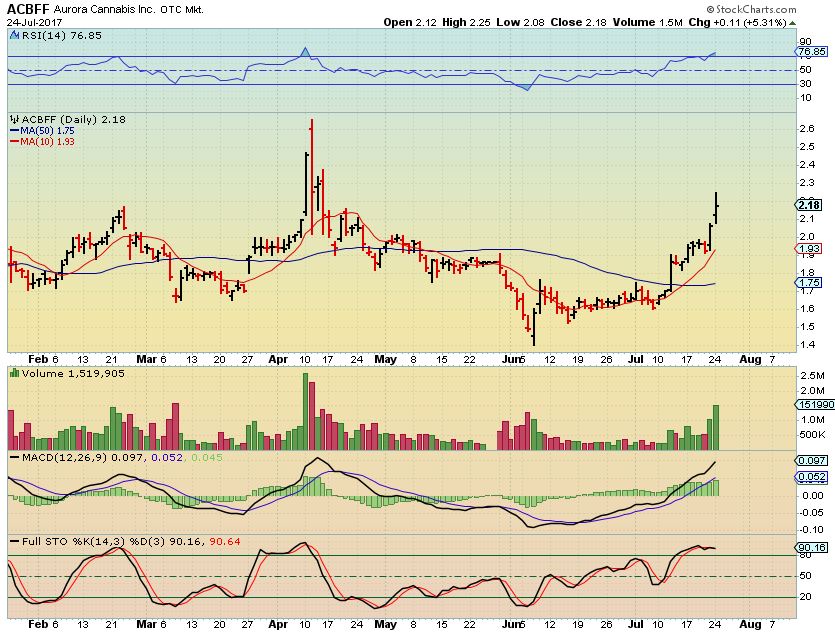Click the green 0.045 histogram value in MACD legend
The width and height of the screenshot is (835, 634).
(206, 458)
